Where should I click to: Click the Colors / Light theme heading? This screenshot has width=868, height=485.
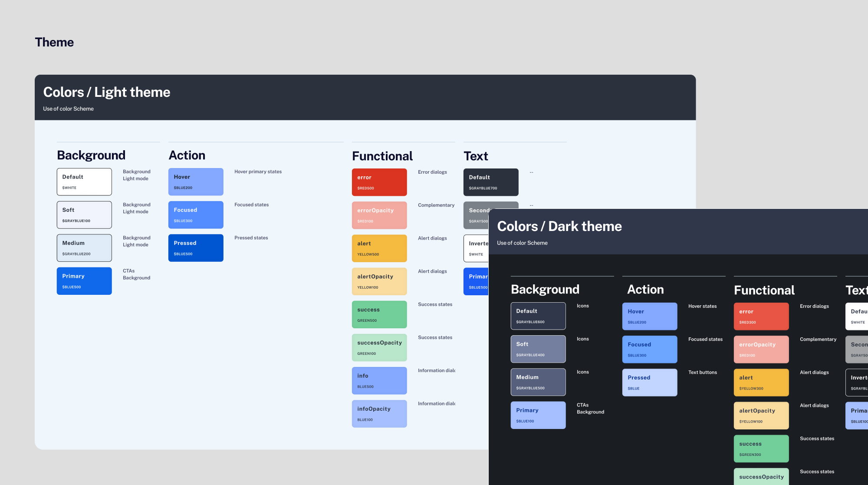click(107, 92)
